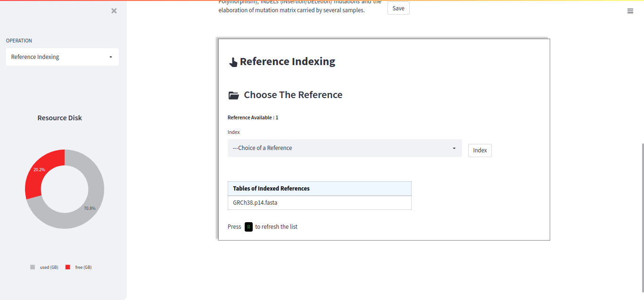Click the Reference Available : 1 label
The width and height of the screenshot is (644, 300).
(253, 117)
